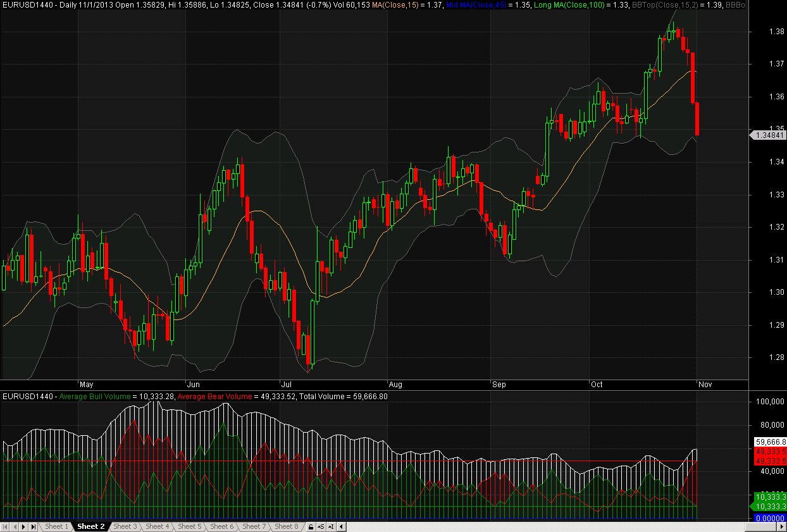The image size is (787, 532).
Task: Click the Sep label on the date axis
Action: coord(499,384)
